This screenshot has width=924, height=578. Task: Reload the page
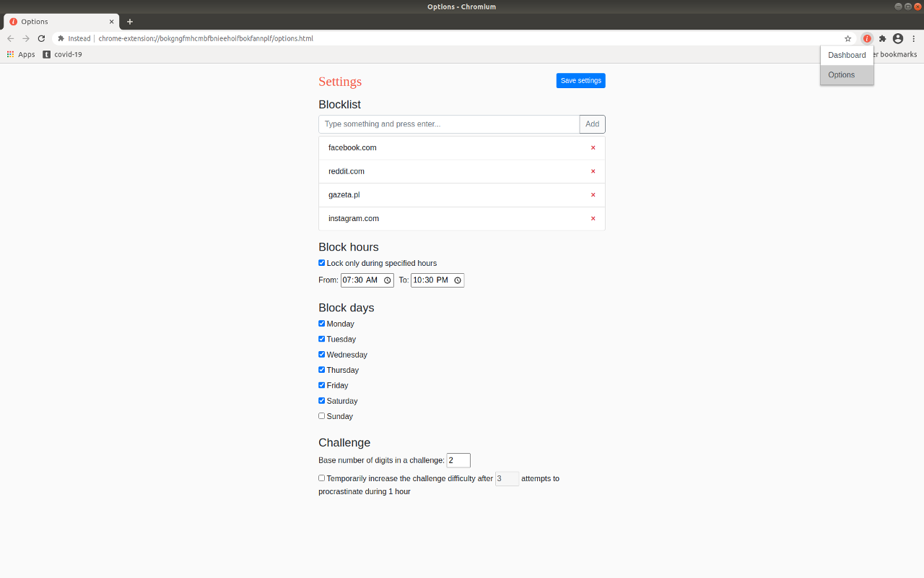[41, 38]
